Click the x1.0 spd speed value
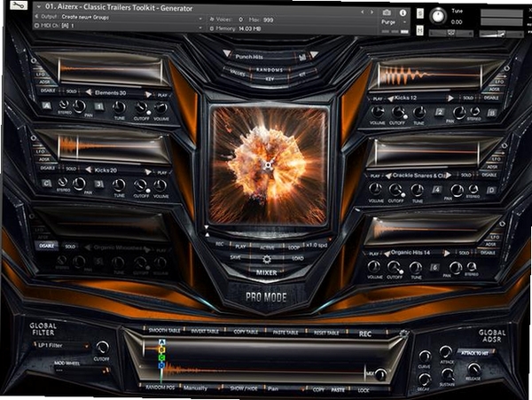This screenshot has height=400, width=532. coord(317,246)
